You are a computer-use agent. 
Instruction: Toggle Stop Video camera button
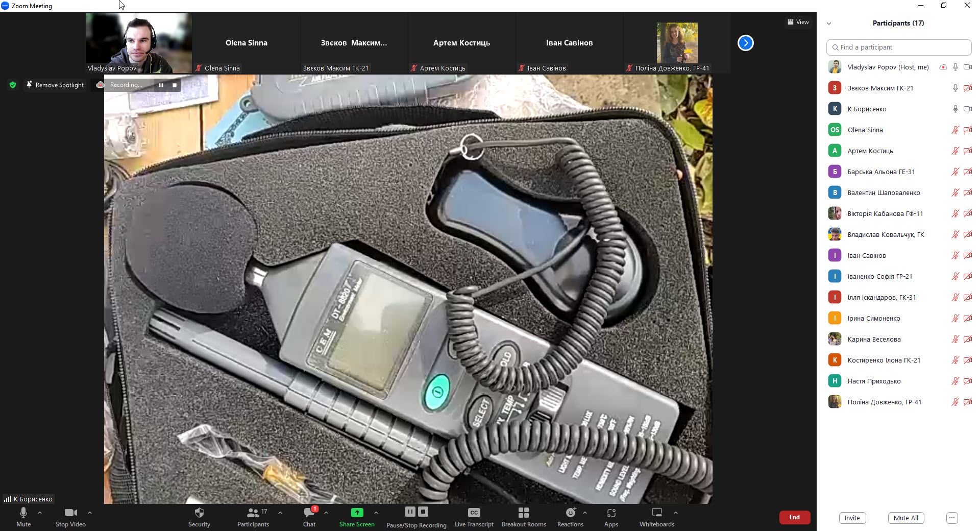70,516
